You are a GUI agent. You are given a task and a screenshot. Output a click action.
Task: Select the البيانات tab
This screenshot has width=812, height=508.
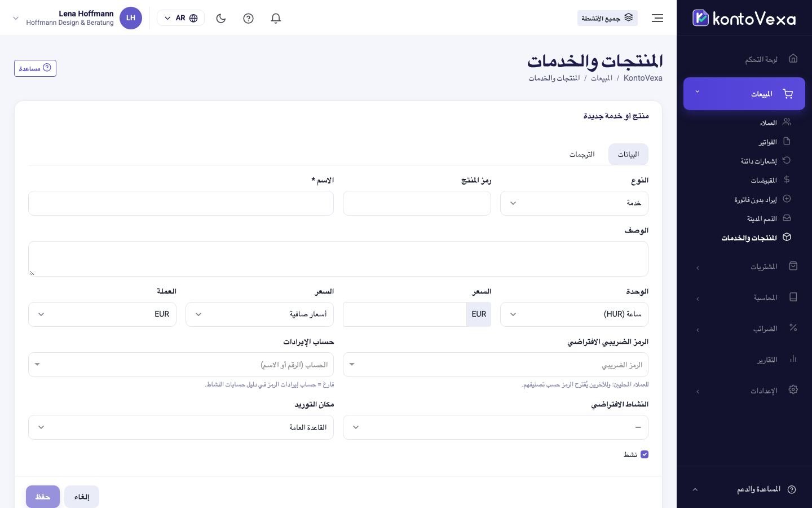(x=628, y=154)
